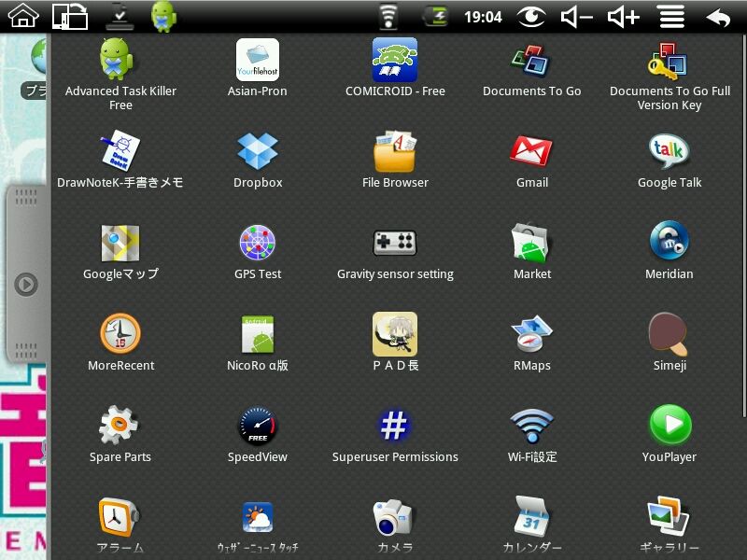Open Superuser Permissions
This screenshot has height=560, width=747.
coord(395,434)
